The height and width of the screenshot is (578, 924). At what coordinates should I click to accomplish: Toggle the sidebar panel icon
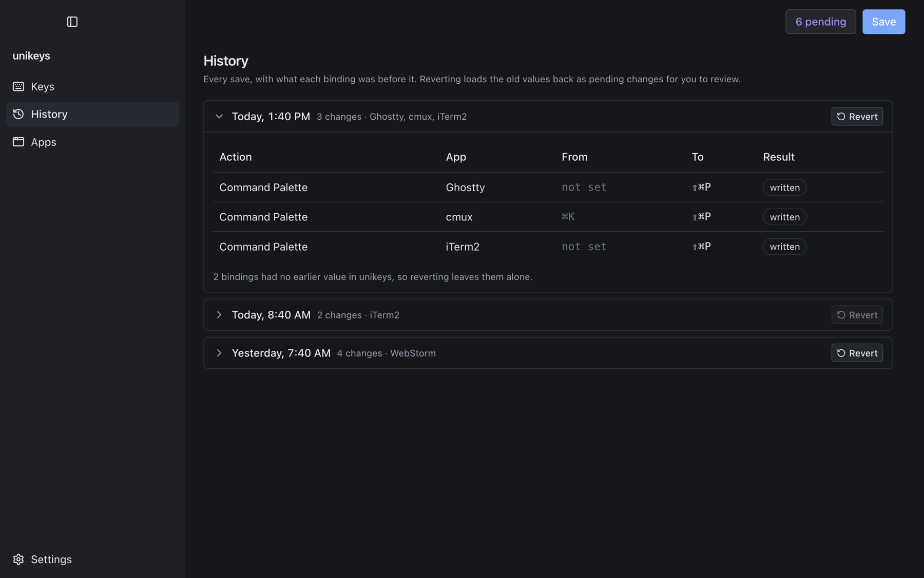click(72, 22)
